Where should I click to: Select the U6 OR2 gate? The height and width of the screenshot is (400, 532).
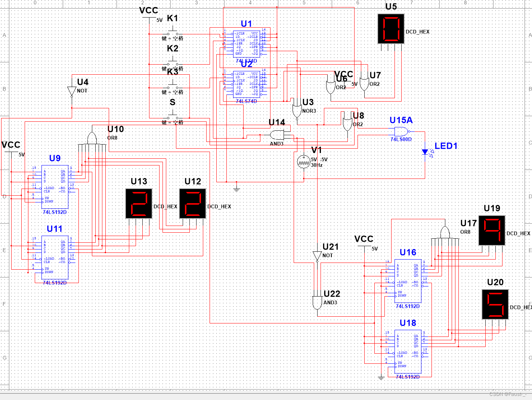coord(331,87)
